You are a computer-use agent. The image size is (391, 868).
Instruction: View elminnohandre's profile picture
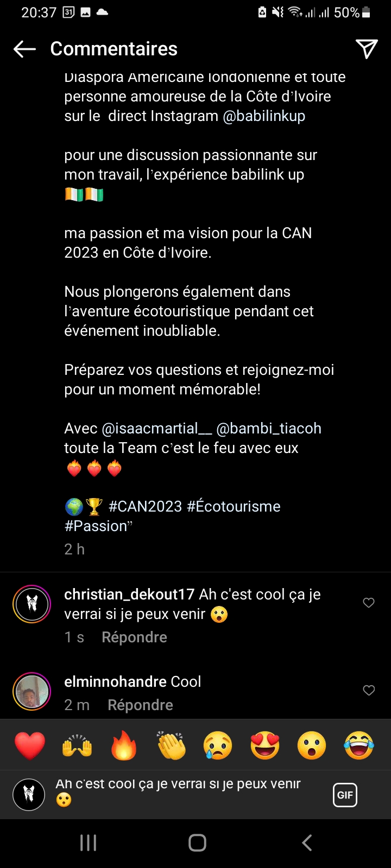pos(31,691)
